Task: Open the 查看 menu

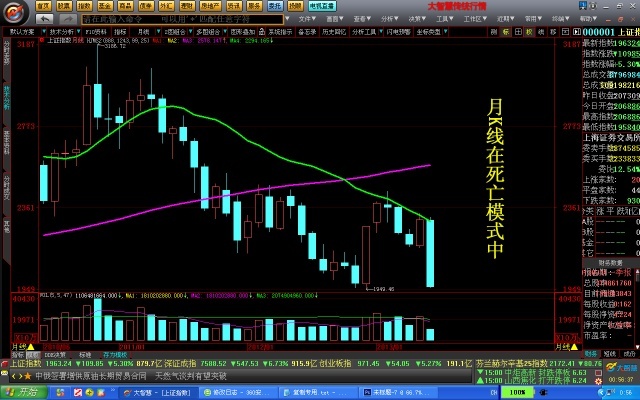Action: (x=362, y=19)
